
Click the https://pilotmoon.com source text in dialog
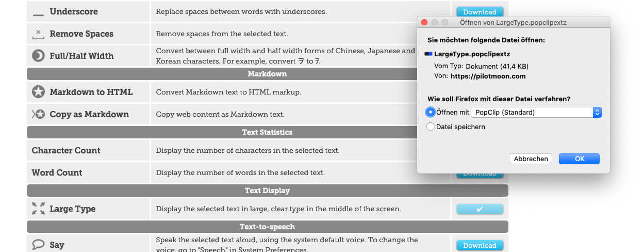pyautogui.click(x=488, y=76)
